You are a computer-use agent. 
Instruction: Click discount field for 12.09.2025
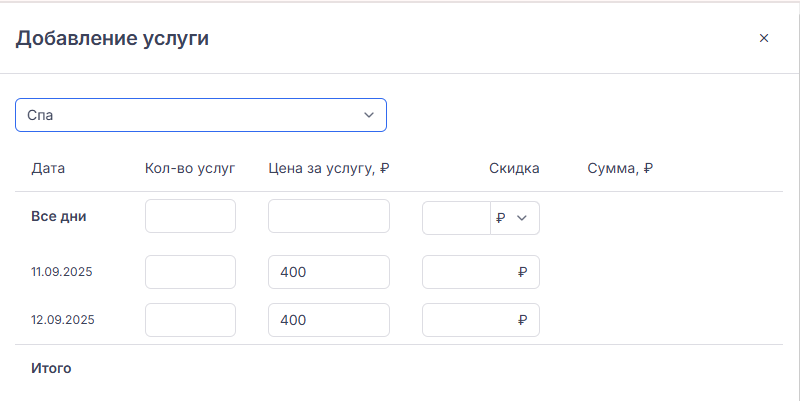pyautogui.click(x=470, y=320)
